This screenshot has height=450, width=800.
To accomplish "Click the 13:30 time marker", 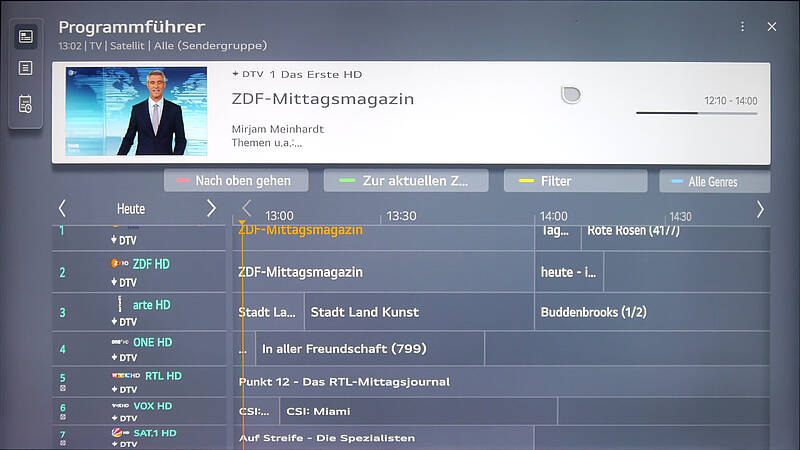I will click(401, 216).
